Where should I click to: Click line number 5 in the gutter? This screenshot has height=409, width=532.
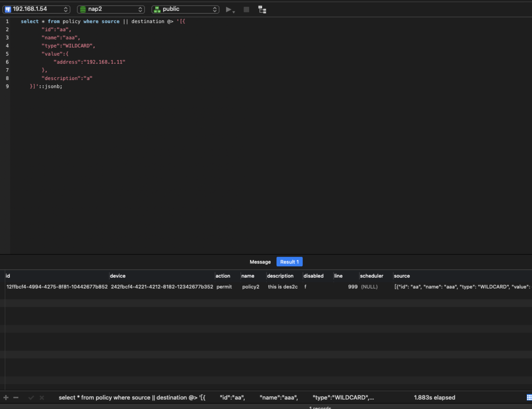[x=7, y=54]
